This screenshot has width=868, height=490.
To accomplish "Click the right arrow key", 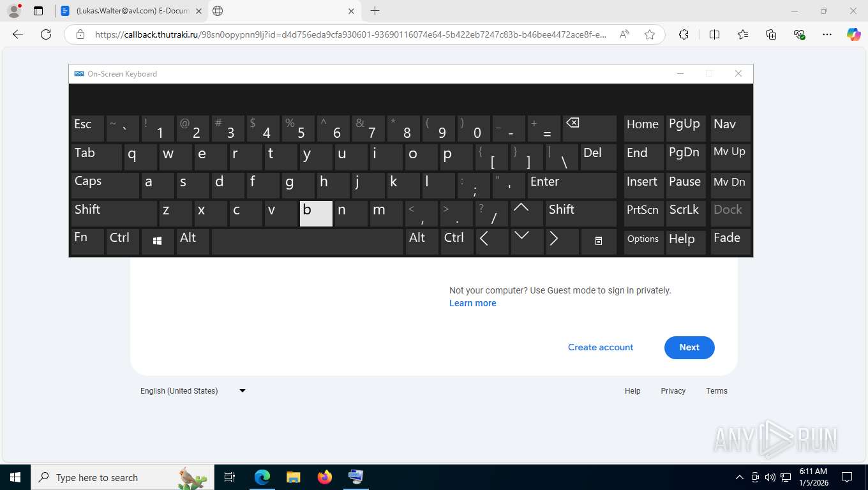I will point(562,241).
